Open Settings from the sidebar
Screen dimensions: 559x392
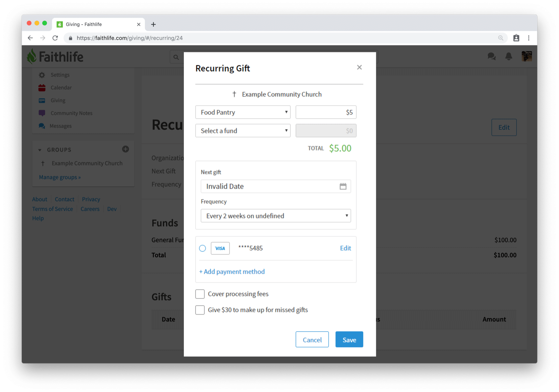pyautogui.click(x=60, y=75)
